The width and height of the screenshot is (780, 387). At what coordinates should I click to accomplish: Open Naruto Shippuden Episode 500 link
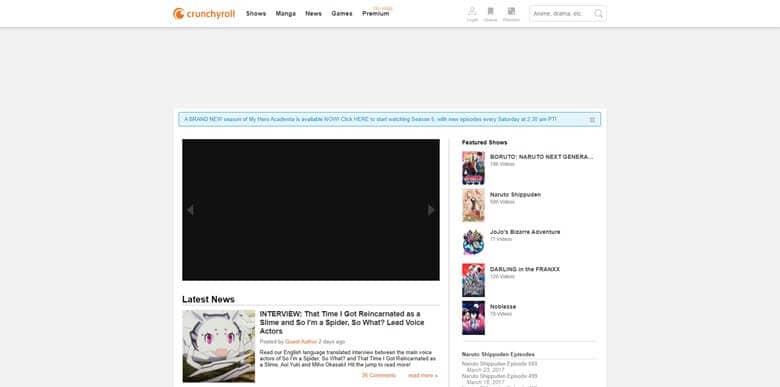pyautogui.click(x=499, y=364)
